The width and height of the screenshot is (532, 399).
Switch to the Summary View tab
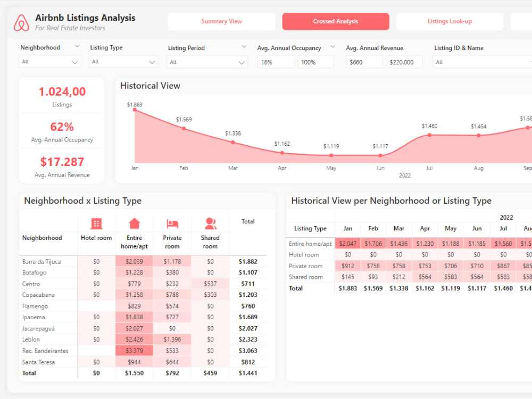pos(221,21)
